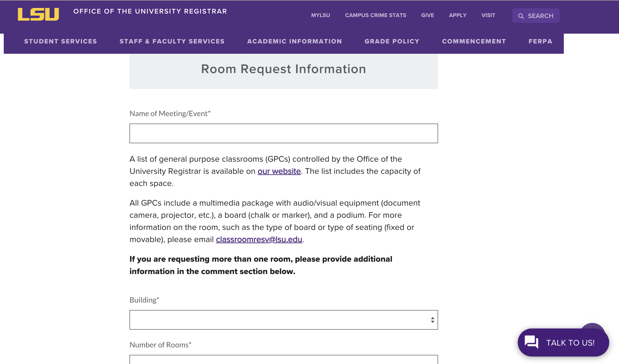Open the Student Services menu

pos(60,41)
